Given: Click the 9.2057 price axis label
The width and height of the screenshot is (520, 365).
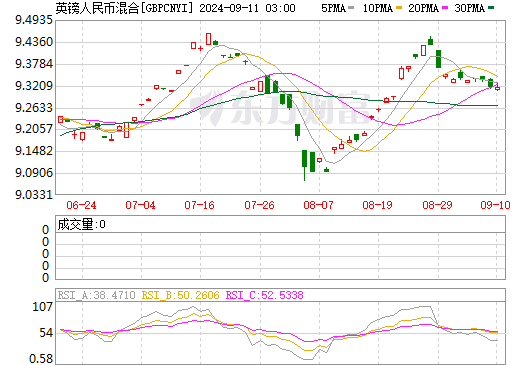Looking at the screenshot, I should 34,129.
